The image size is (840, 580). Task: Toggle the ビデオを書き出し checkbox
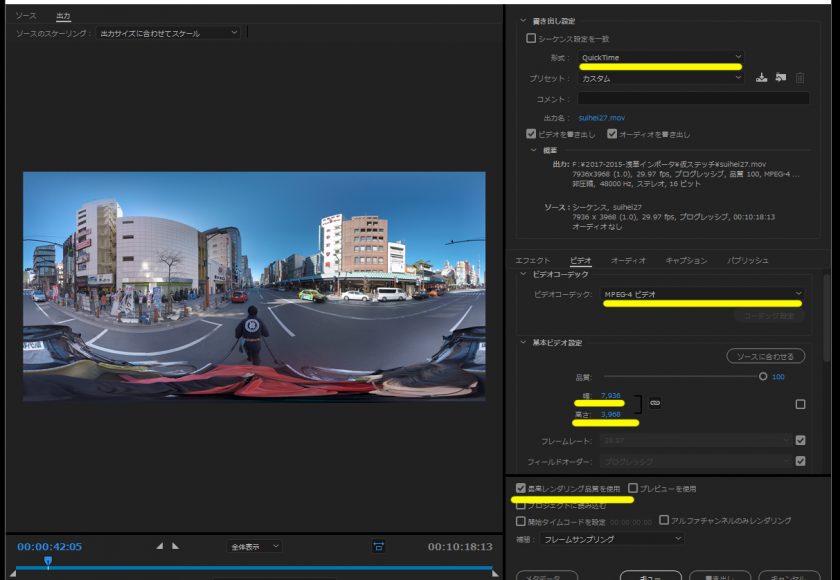[x=531, y=133]
